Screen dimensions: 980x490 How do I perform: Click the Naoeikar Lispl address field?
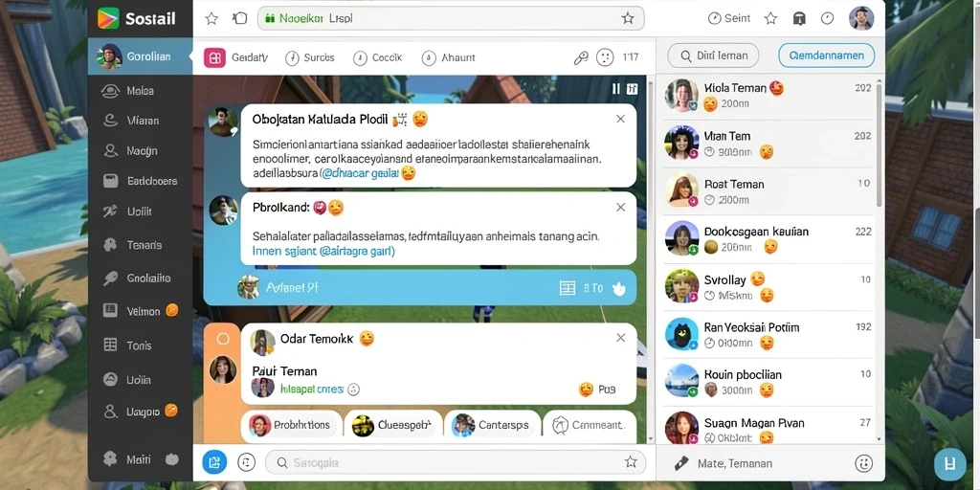click(x=451, y=19)
